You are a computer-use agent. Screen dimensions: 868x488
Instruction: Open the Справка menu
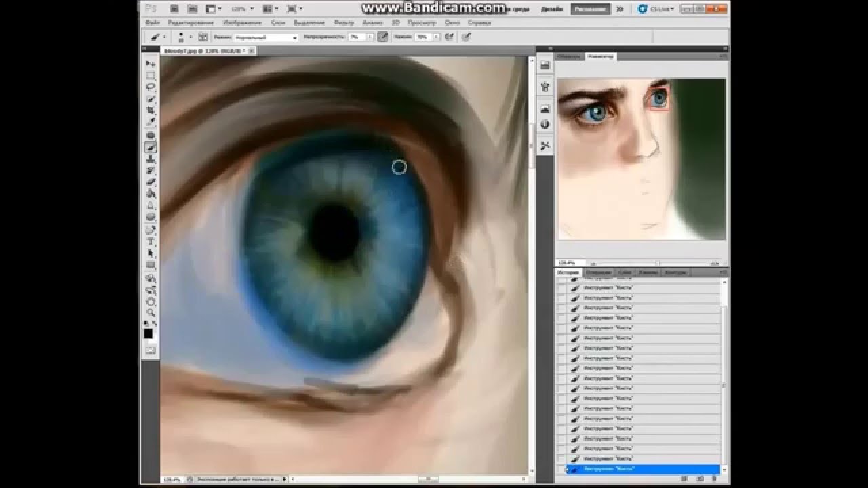tap(480, 22)
